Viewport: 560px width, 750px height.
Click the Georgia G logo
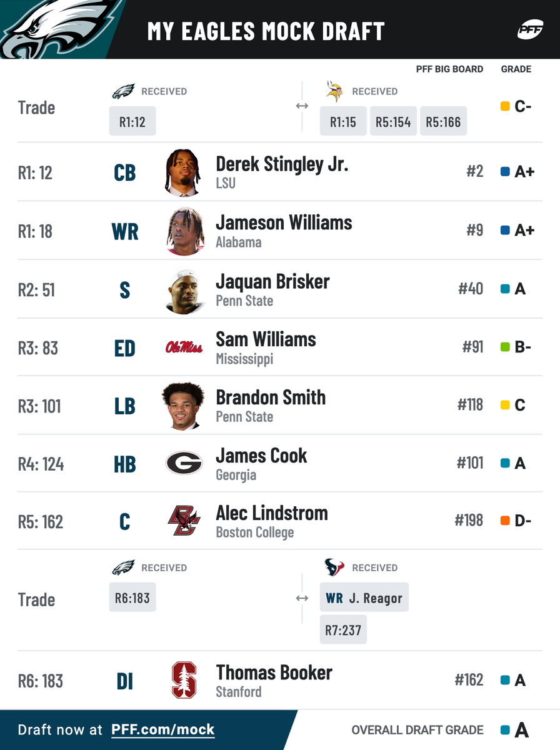184,463
